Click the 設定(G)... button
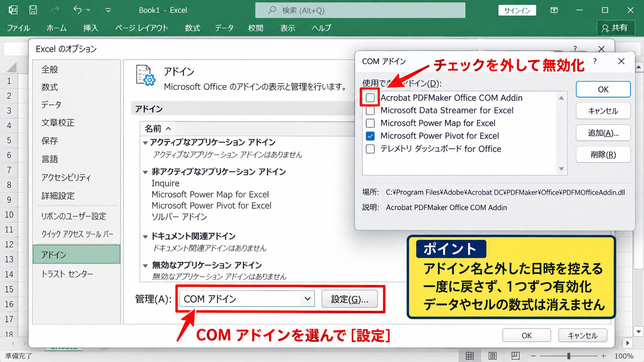This screenshot has width=644, height=362. [349, 299]
